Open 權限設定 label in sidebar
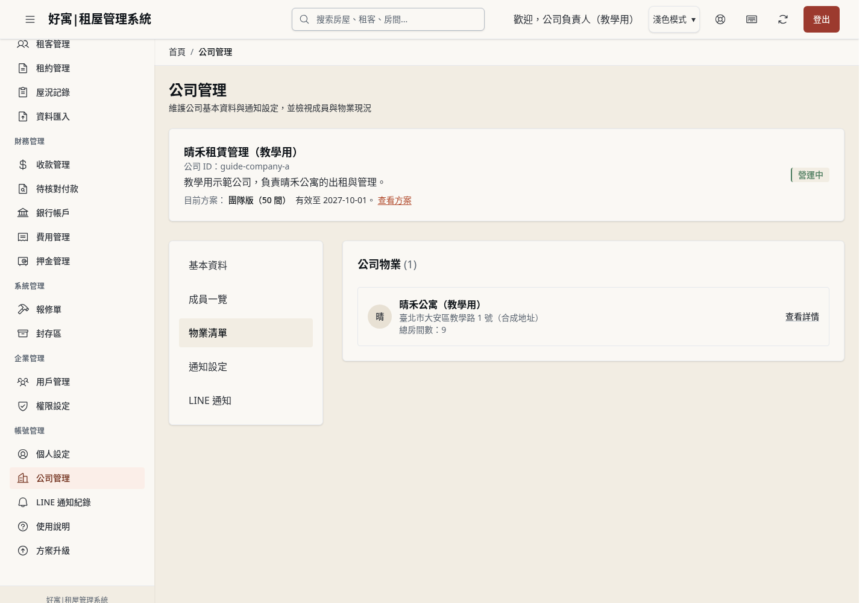 click(x=53, y=406)
